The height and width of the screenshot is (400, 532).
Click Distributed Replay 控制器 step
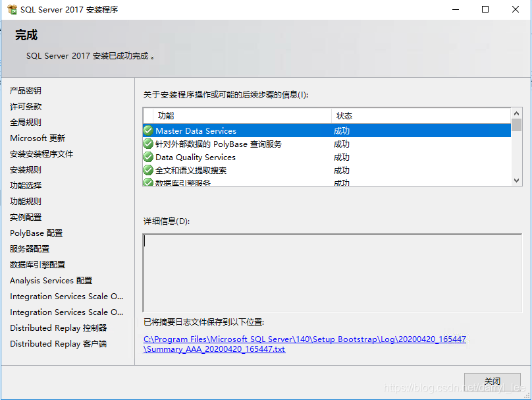pyautogui.click(x=59, y=328)
